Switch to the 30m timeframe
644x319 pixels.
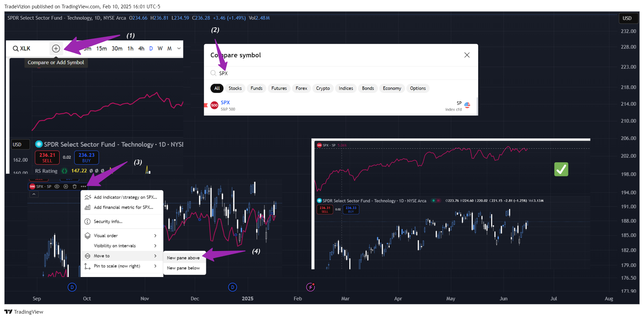[117, 49]
